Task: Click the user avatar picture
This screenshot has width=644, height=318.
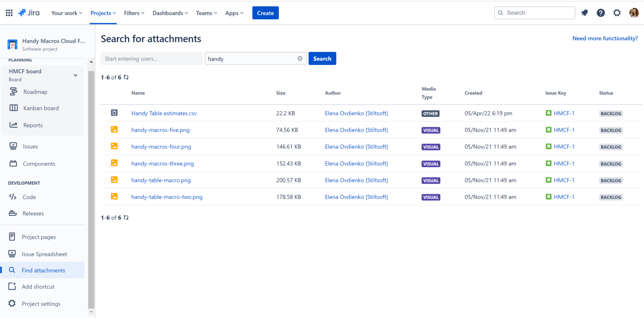Action: [634, 13]
